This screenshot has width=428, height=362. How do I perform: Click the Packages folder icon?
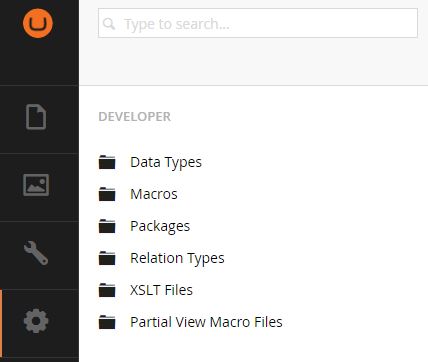pos(107,226)
